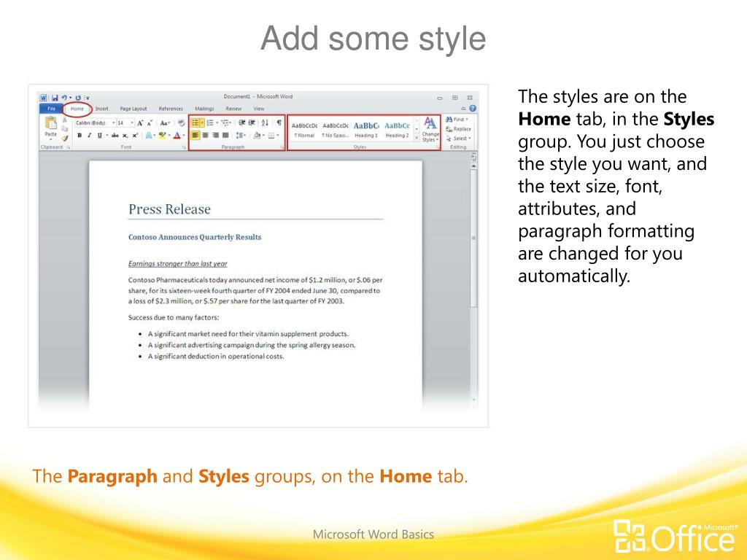747x560 pixels.
Task: Toggle Italic formatting
Action: tap(89, 135)
